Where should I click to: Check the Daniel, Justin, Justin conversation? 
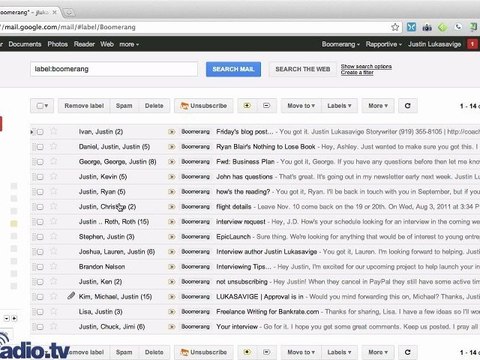40,147
